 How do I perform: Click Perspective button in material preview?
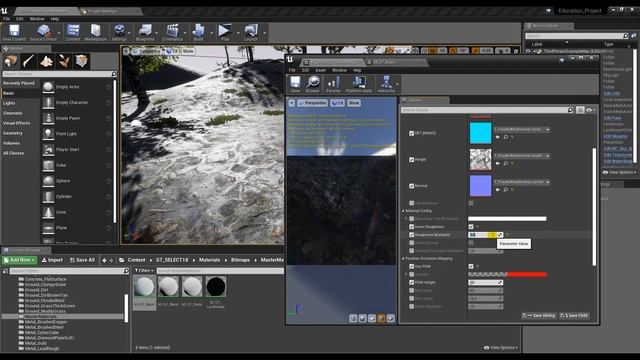pos(313,103)
